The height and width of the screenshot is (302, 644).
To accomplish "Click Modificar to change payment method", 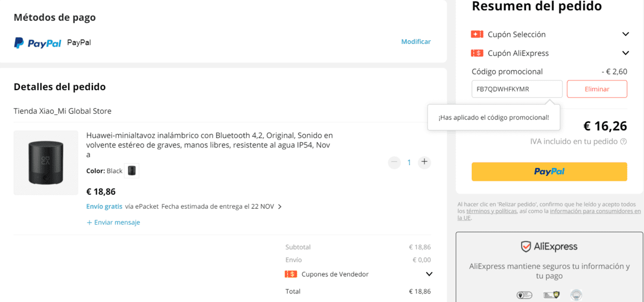I will 416,41.
